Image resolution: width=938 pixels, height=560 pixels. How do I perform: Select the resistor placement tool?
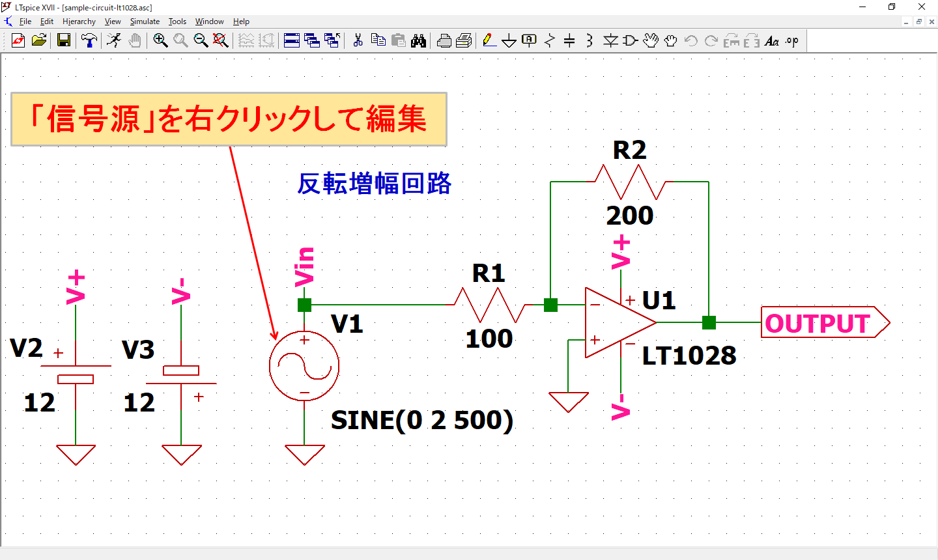pos(549,40)
